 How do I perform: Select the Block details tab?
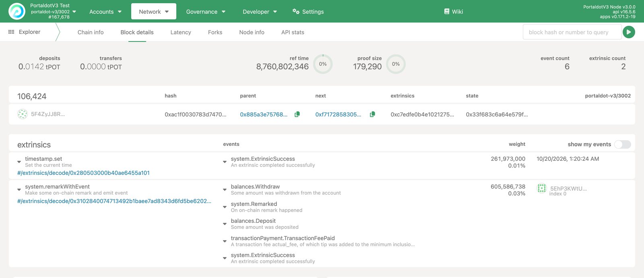pyautogui.click(x=137, y=32)
